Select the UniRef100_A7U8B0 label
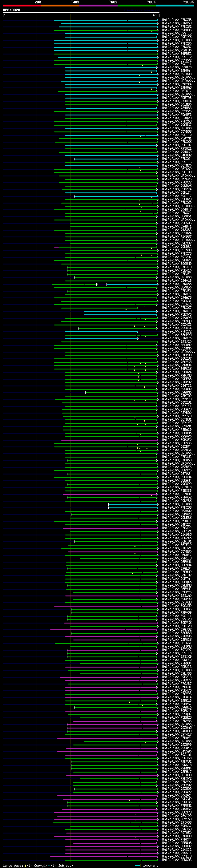Screen dimensions: 197x868 [177, 836]
